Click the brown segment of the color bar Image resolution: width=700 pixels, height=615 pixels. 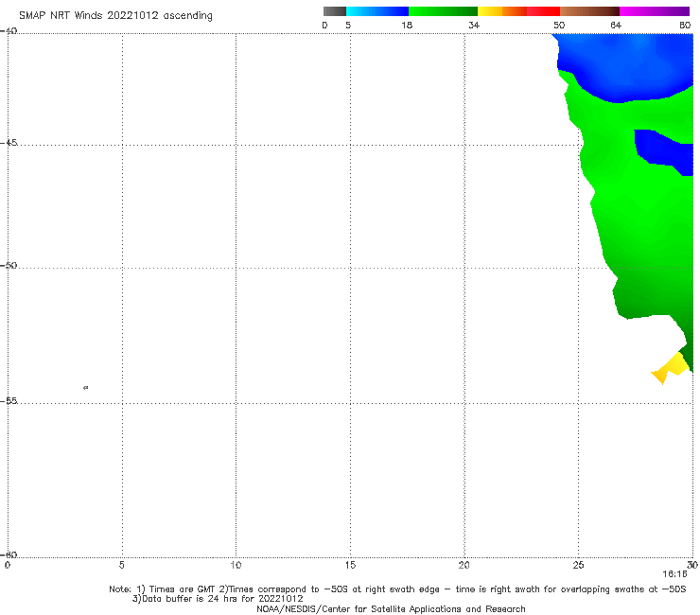click(x=589, y=11)
